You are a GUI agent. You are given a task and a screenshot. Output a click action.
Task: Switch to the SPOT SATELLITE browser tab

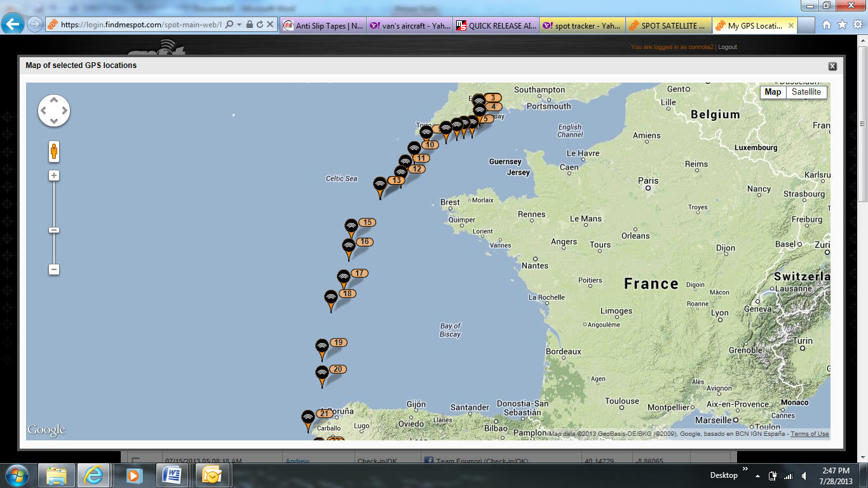point(667,26)
